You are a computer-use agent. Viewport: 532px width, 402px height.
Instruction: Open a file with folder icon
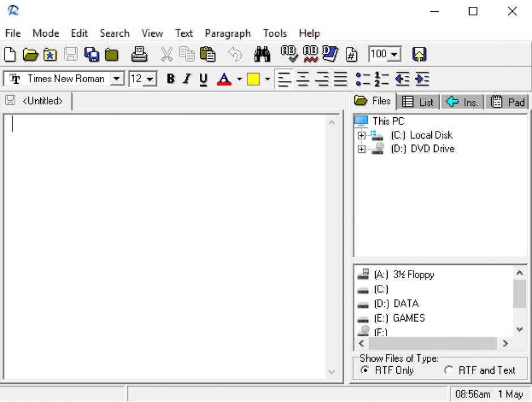(x=30, y=54)
